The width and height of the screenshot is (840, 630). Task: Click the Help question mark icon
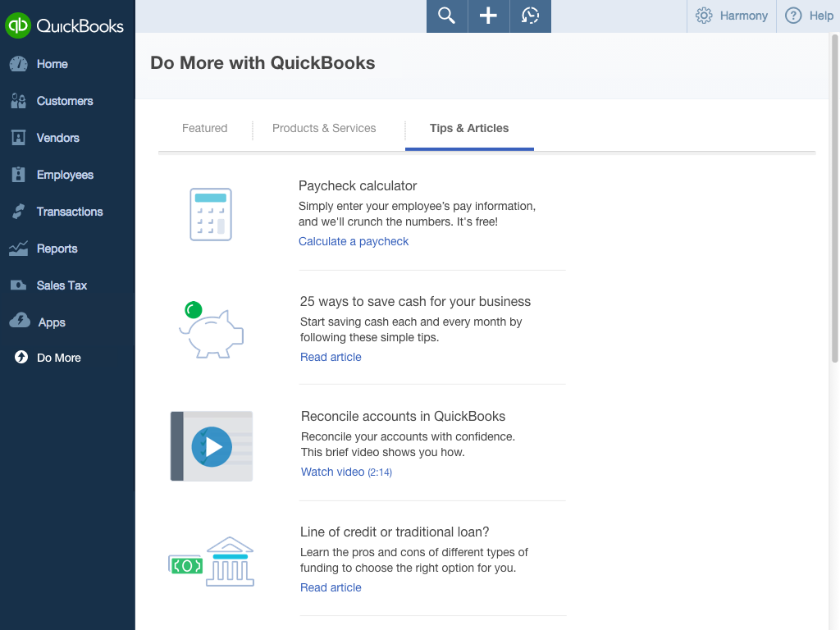point(793,16)
